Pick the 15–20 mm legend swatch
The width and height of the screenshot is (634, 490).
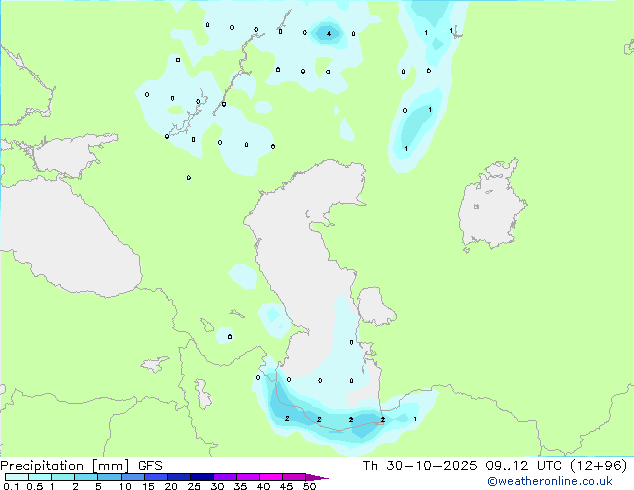(x=155, y=477)
